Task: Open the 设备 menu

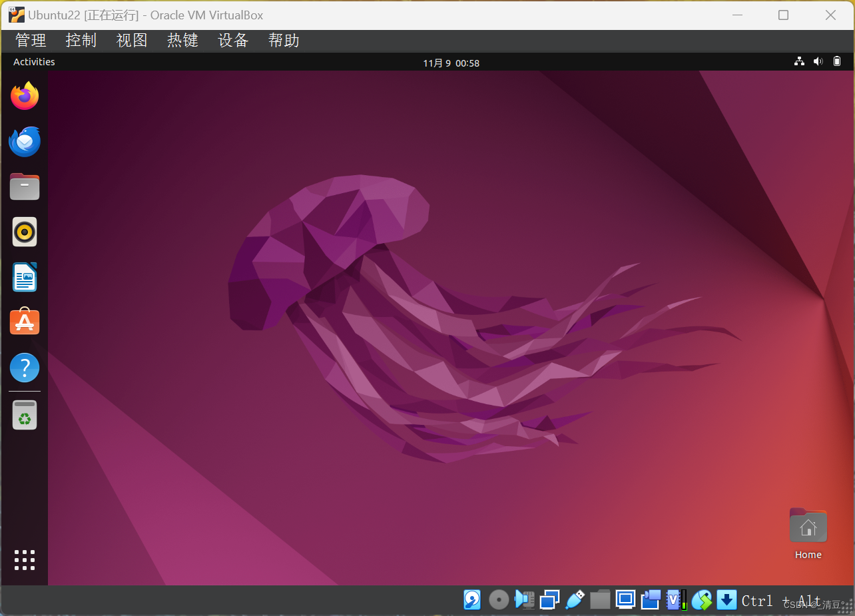Action: click(x=233, y=41)
